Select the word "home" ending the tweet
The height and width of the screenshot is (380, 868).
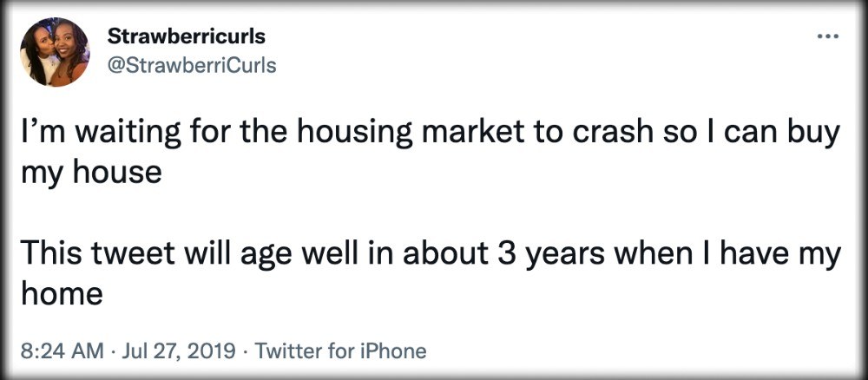point(62,293)
